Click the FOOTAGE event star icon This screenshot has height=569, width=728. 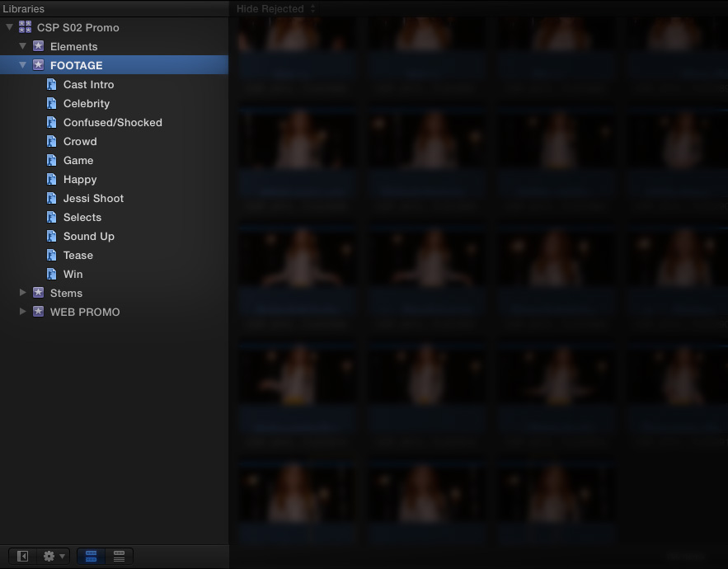pos(39,65)
